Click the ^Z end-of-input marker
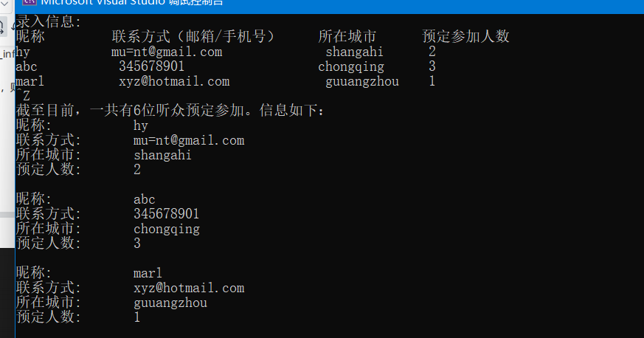Viewport: 644px width, 338px height. pyautogui.click(x=25, y=96)
